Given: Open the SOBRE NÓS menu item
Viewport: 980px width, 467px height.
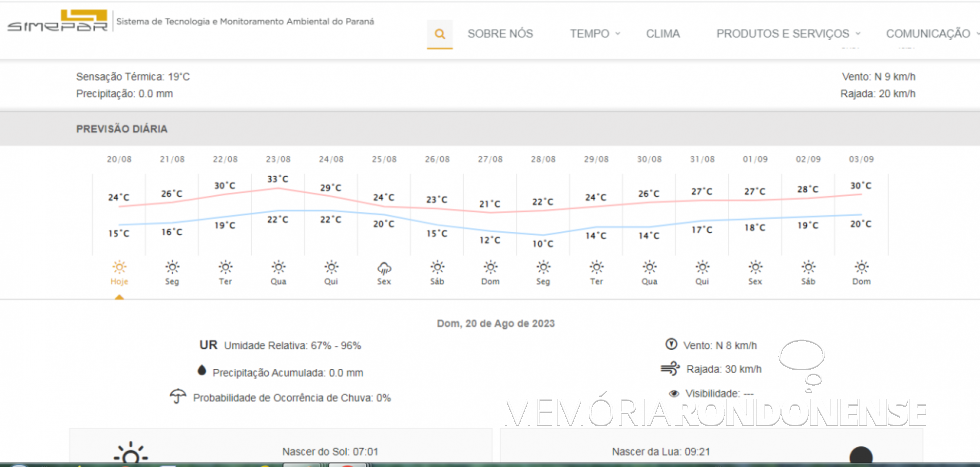Looking at the screenshot, I should 500,34.
